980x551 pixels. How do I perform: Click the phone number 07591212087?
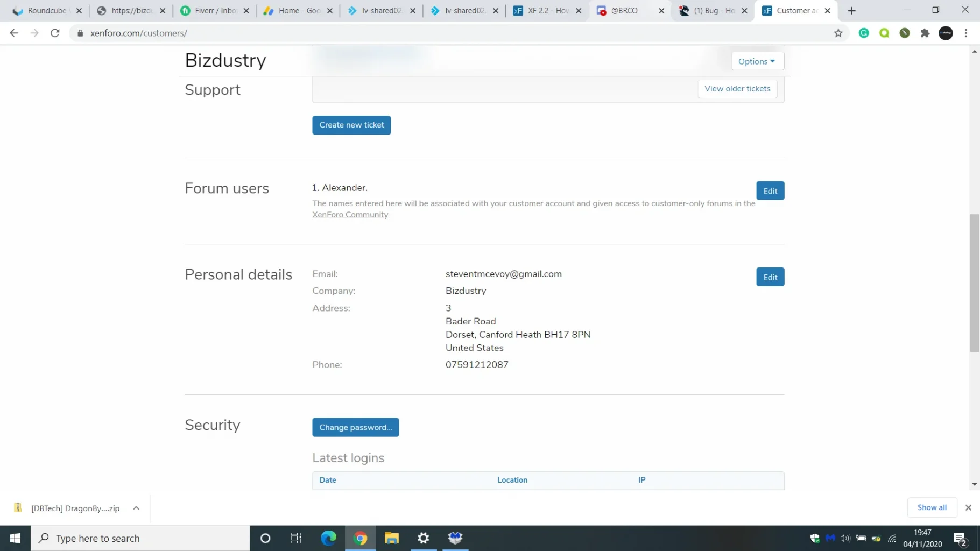coord(477,365)
